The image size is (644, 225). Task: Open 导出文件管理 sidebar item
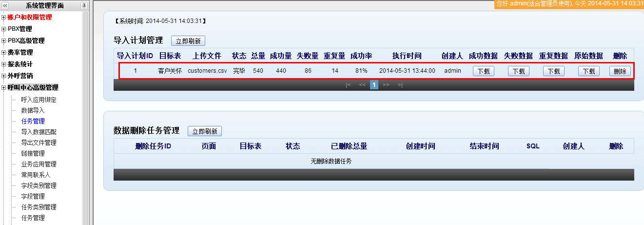tap(39, 143)
